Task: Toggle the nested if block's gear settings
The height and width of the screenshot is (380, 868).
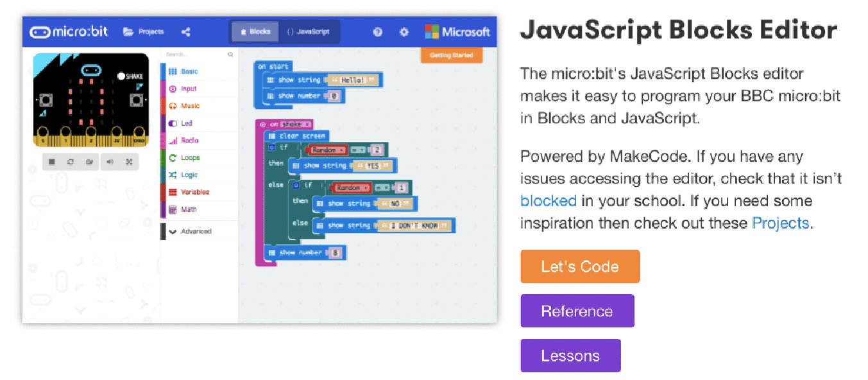Action: click(x=296, y=186)
